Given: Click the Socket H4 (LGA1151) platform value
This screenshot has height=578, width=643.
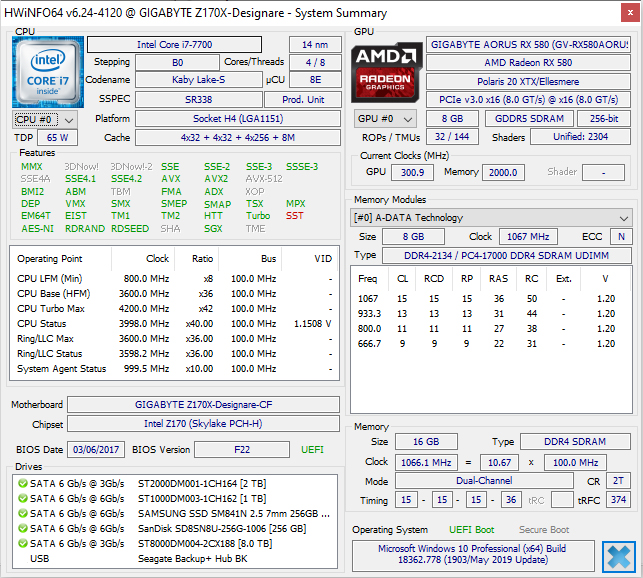Looking at the screenshot, I should point(238,119).
